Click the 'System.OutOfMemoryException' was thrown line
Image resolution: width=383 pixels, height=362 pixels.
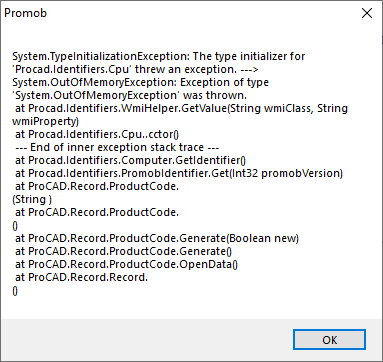[130, 95]
